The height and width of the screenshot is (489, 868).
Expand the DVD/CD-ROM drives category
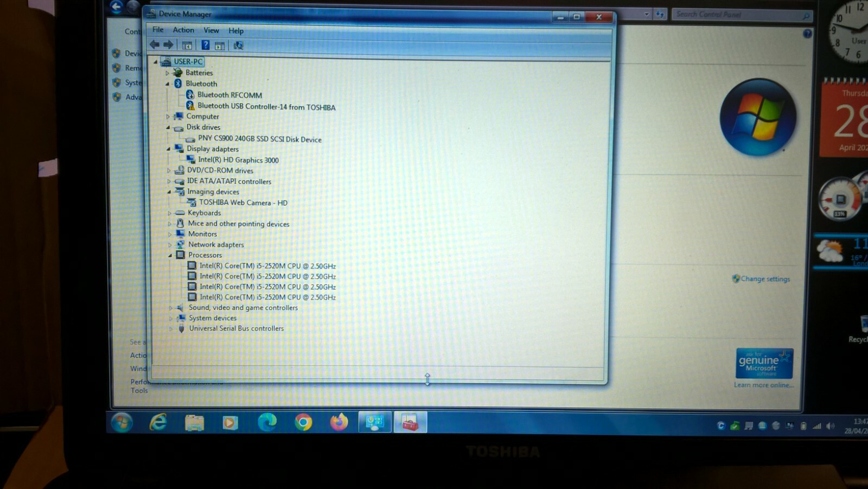(x=169, y=170)
